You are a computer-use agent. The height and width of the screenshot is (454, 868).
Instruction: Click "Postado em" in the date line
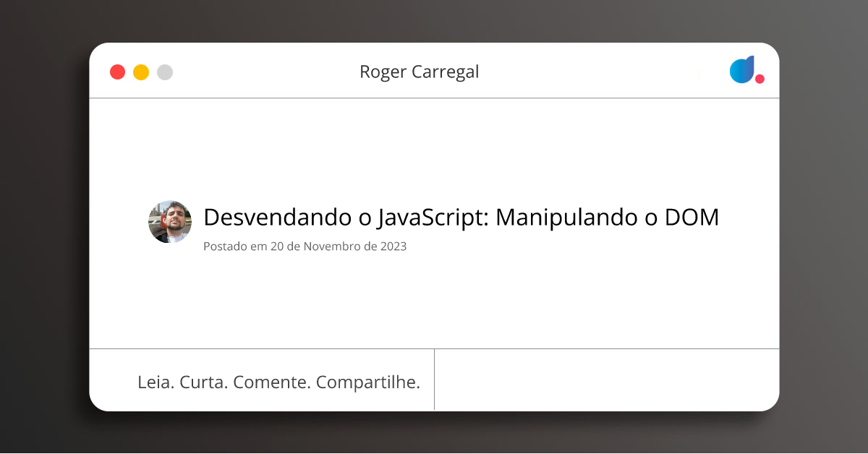(235, 247)
